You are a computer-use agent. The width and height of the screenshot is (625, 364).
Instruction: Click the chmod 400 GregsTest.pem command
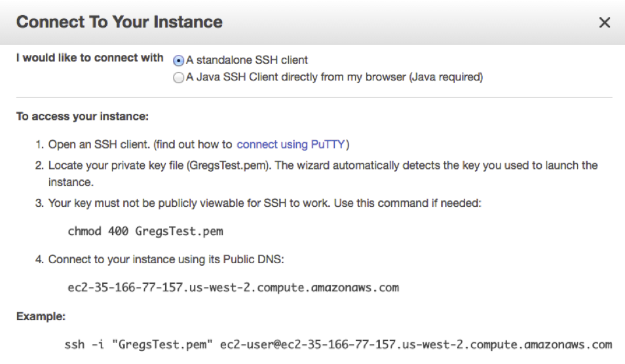pos(145,231)
